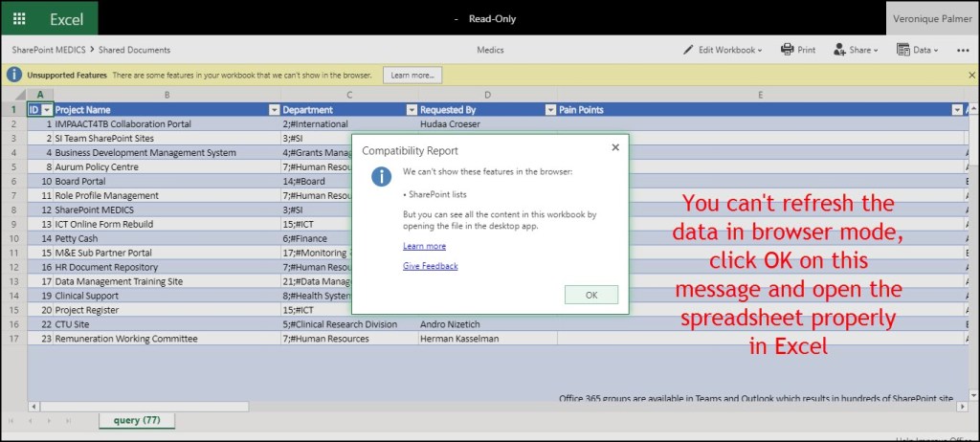Click the Learn more... button in the yellow bar
This screenshot has height=442, width=980.
point(412,75)
